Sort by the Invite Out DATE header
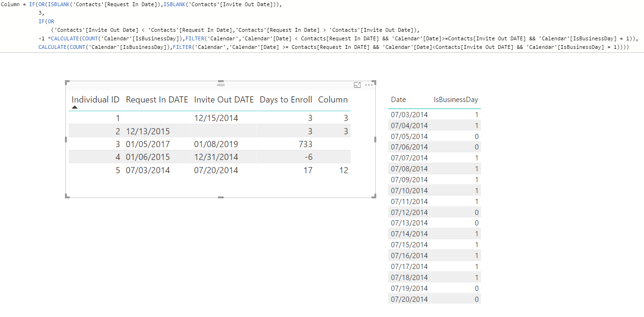Image resolution: width=644 pixels, height=317 pixels. point(224,100)
